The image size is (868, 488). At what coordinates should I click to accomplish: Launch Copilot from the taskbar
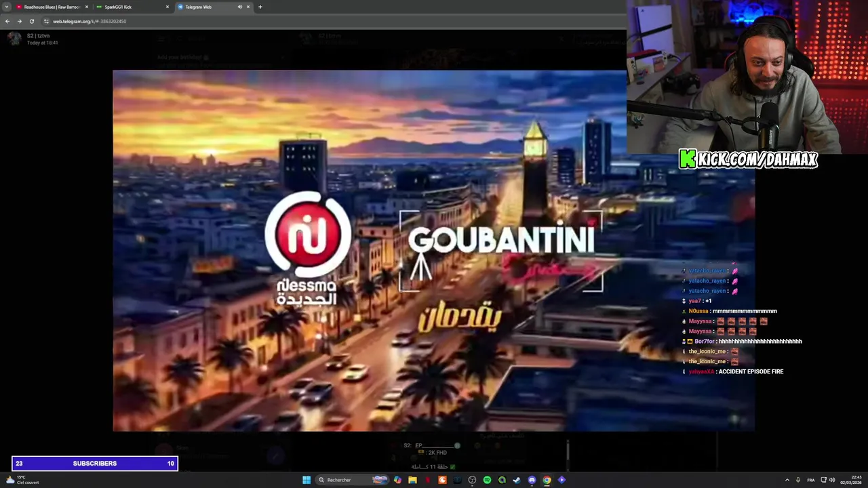tap(397, 480)
